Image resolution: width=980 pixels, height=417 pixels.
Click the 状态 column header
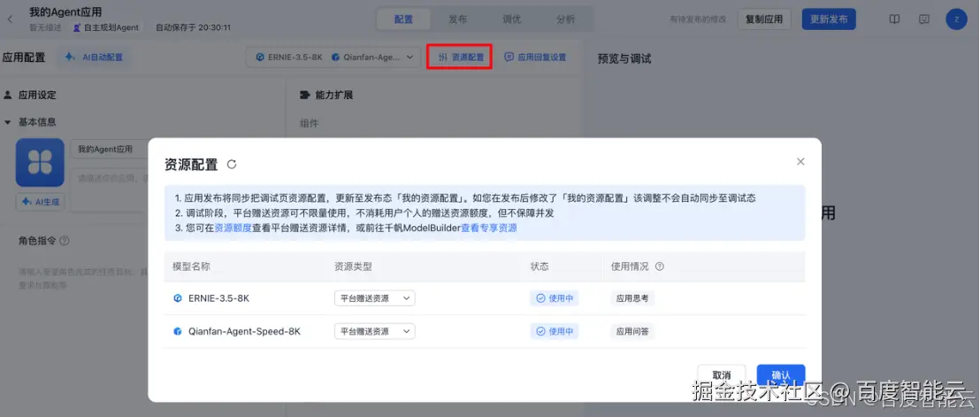point(540,266)
